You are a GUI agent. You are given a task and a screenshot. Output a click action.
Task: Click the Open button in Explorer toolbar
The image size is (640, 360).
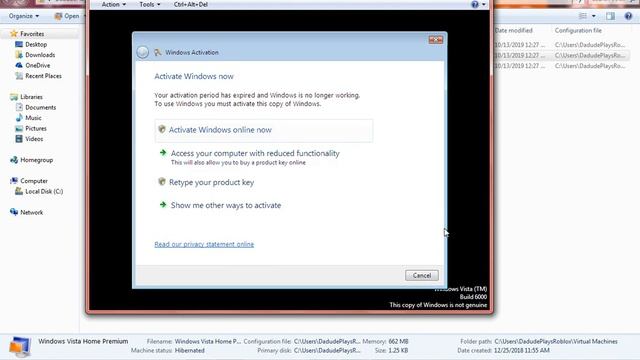click(x=67, y=16)
